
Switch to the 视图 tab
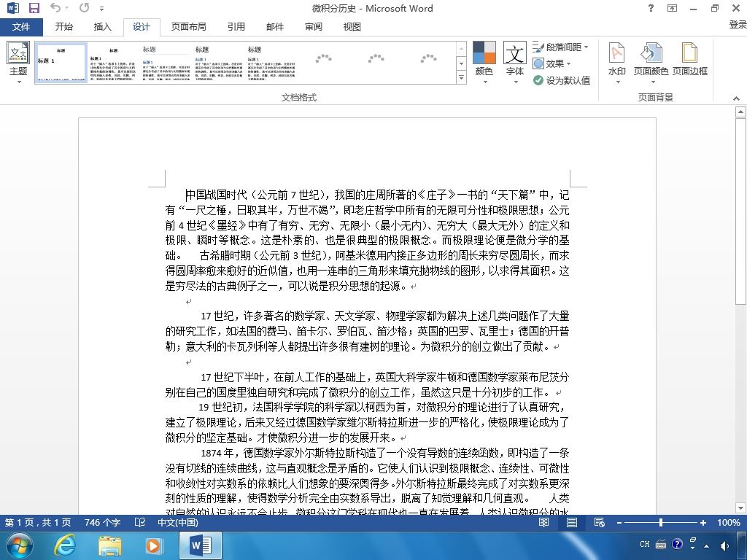pyautogui.click(x=352, y=27)
